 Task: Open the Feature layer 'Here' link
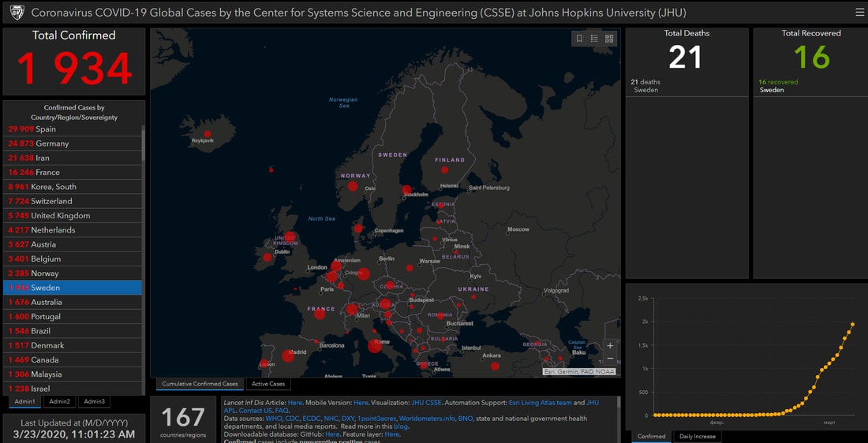coord(391,434)
